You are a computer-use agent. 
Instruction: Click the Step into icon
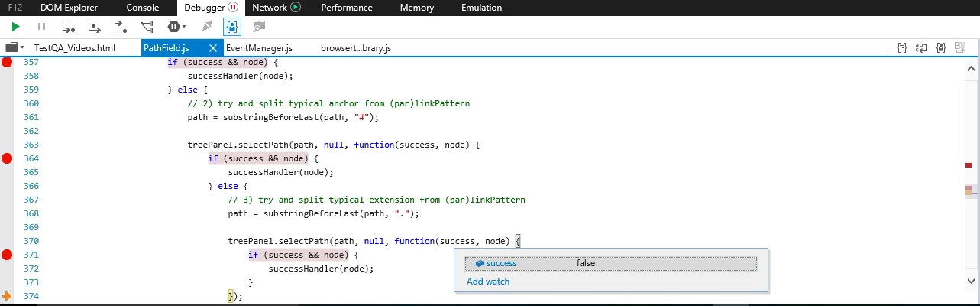(69, 27)
